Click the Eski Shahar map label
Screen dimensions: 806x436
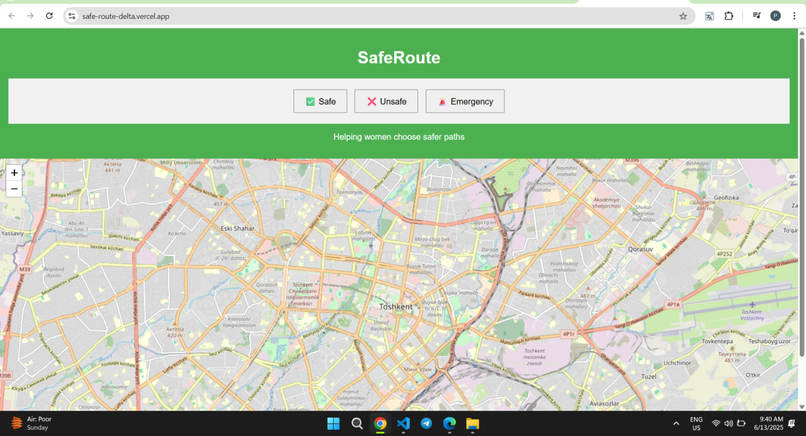click(x=237, y=228)
